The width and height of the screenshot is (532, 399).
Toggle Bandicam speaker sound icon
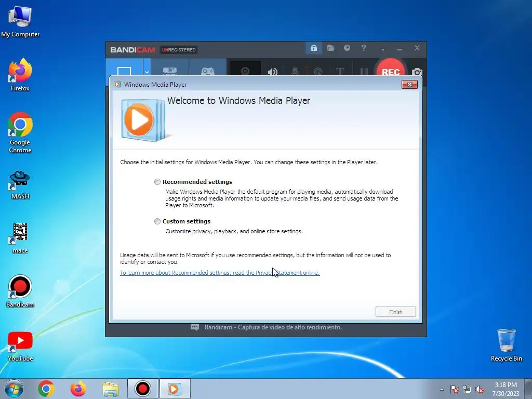(272, 71)
